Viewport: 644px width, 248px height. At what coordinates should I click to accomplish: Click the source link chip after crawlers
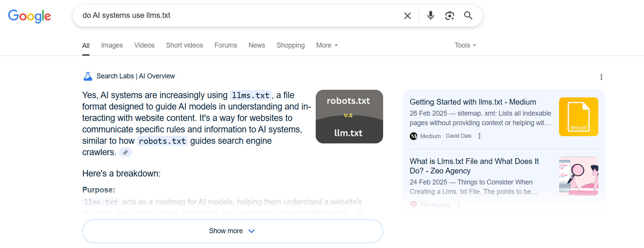125,153
